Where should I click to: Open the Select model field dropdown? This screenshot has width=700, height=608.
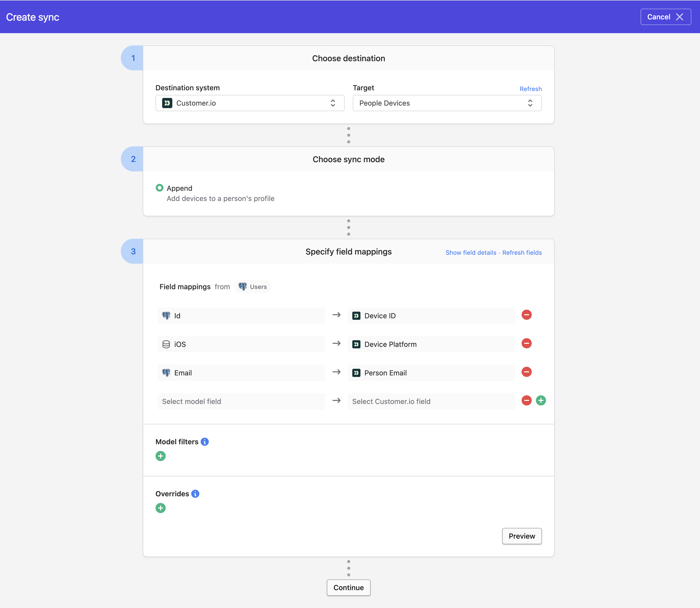point(241,401)
